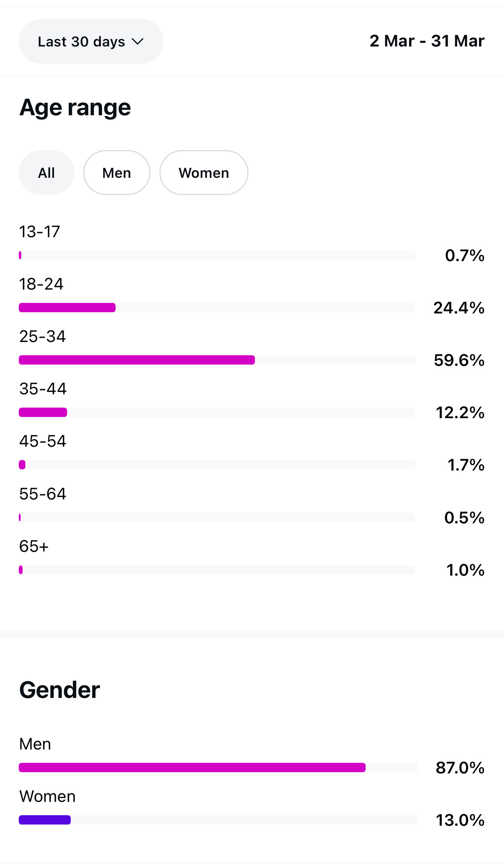Click the 55-64 age label
This screenshot has width=504, height=864.
(43, 494)
